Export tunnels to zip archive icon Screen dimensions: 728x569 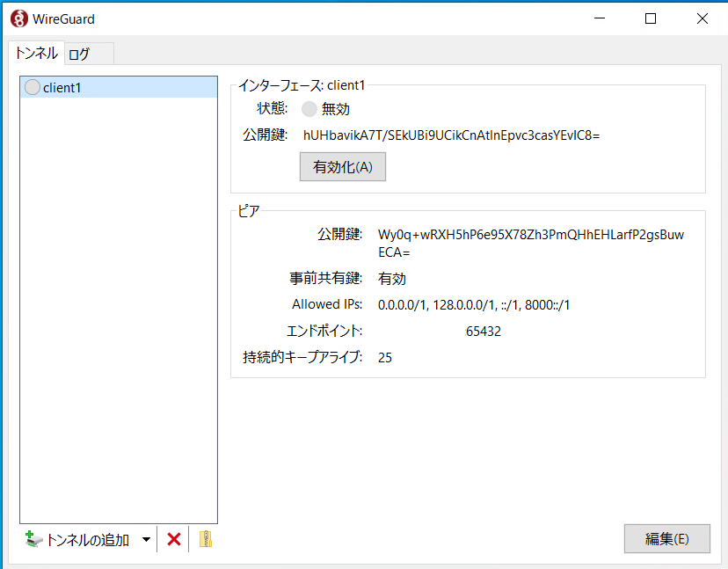[205, 539]
